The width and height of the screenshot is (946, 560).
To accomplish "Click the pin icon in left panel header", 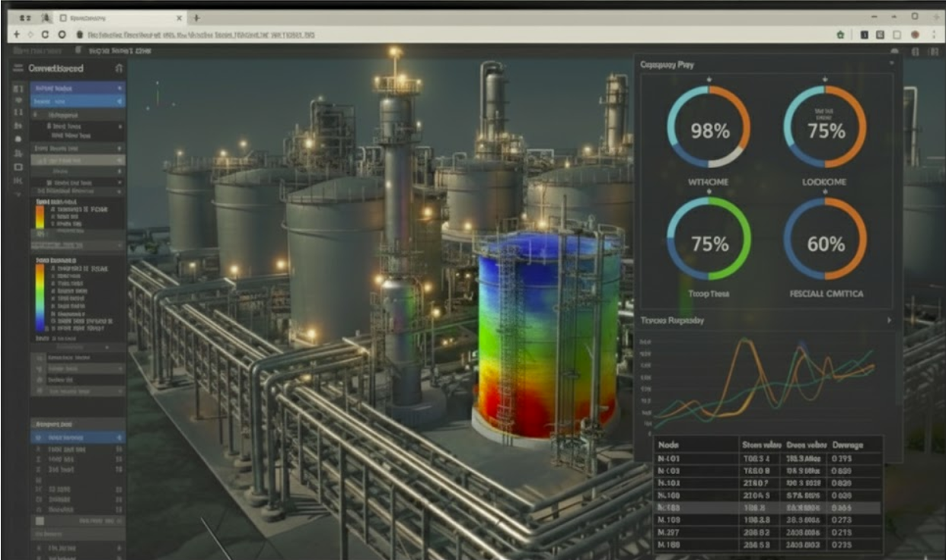I will [118, 68].
